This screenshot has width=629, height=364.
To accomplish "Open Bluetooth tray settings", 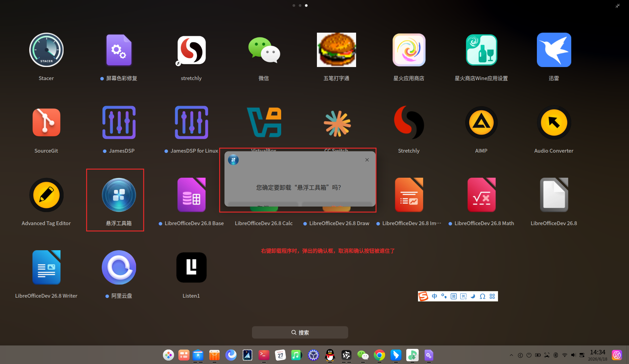I will point(556,355).
